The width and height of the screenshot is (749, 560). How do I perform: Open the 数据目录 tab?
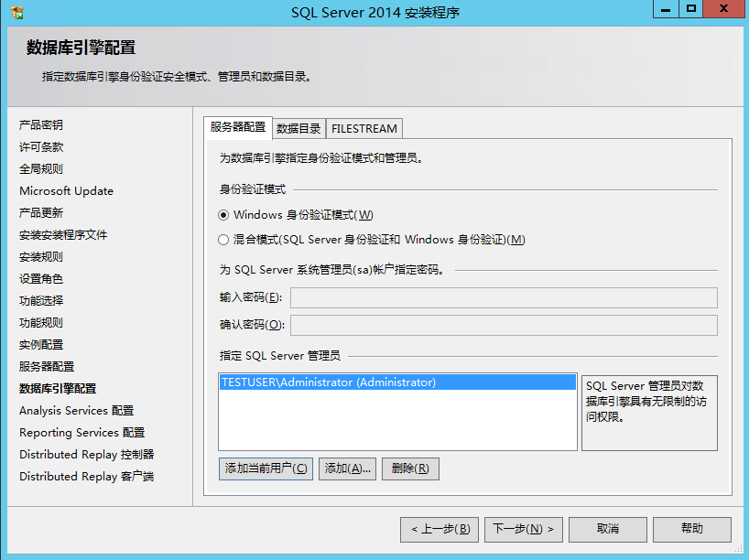click(x=299, y=128)
